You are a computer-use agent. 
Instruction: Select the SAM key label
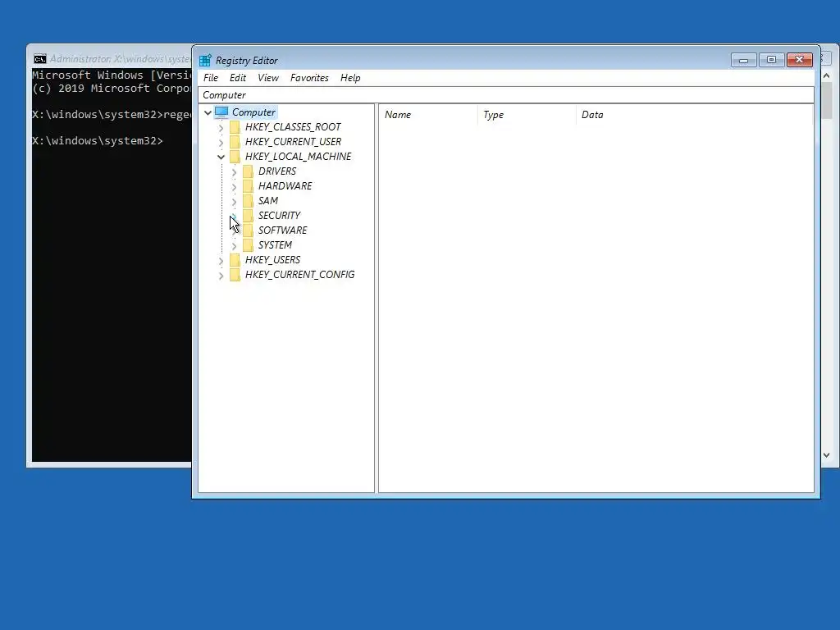[x=268, y=201]
